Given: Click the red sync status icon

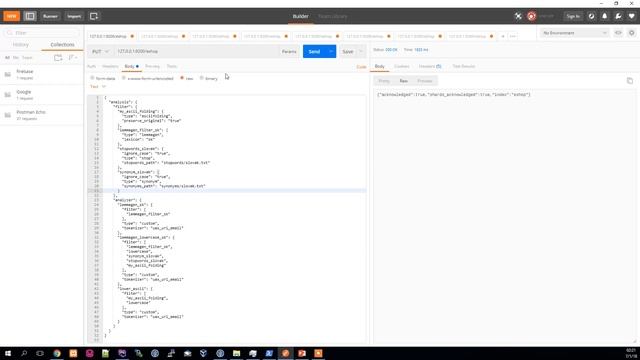Looking at the screenshot, I should pyautogui.click(x=531, y=16).
